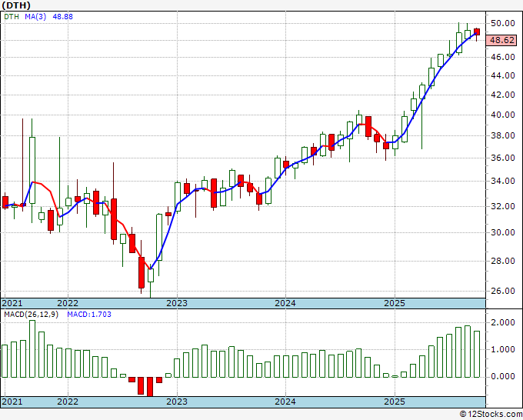Click the lowest red candlestick of late 2022

[142, 272]
